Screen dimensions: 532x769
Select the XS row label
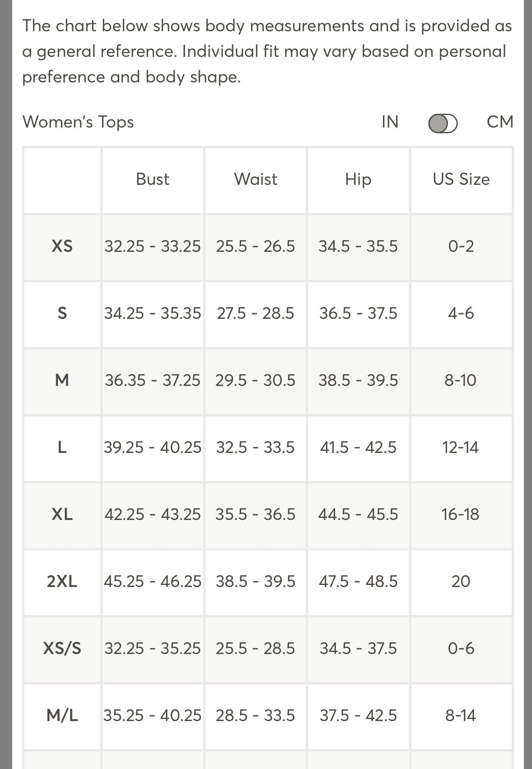coord(62,246)
